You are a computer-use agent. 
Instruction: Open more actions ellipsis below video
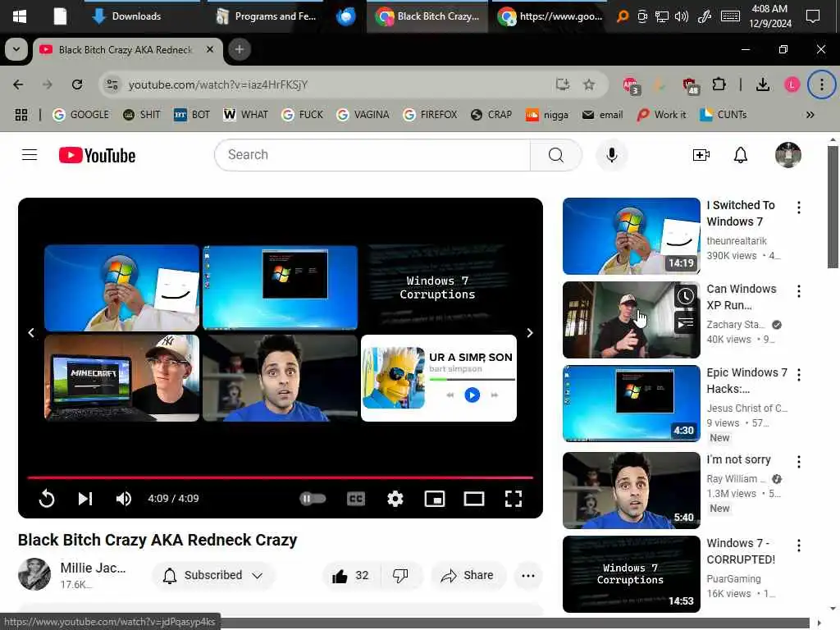(x=527, y=576)
